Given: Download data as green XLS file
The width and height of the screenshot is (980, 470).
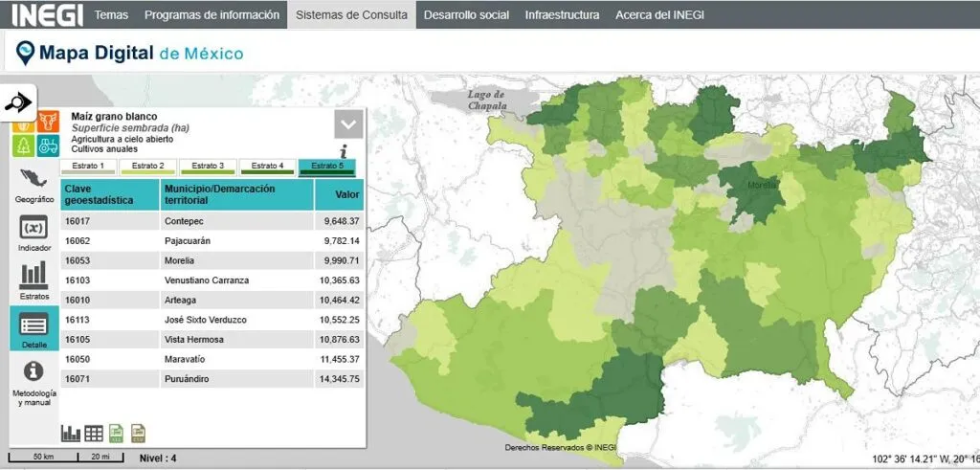Looking at the screenshot, I should coord(116,433).
